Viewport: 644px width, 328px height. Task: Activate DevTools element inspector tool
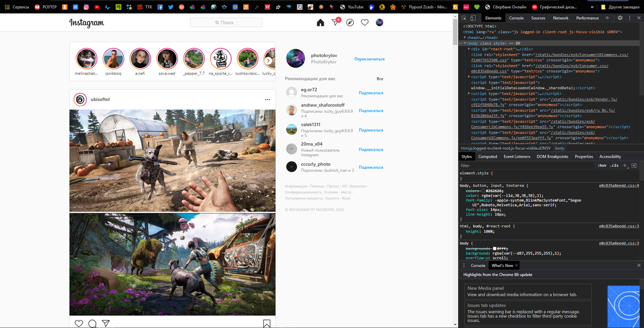point(464,18)
